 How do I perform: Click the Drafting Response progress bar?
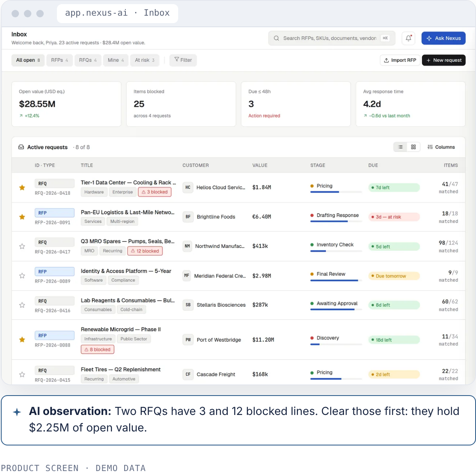[x=336, y=222]
